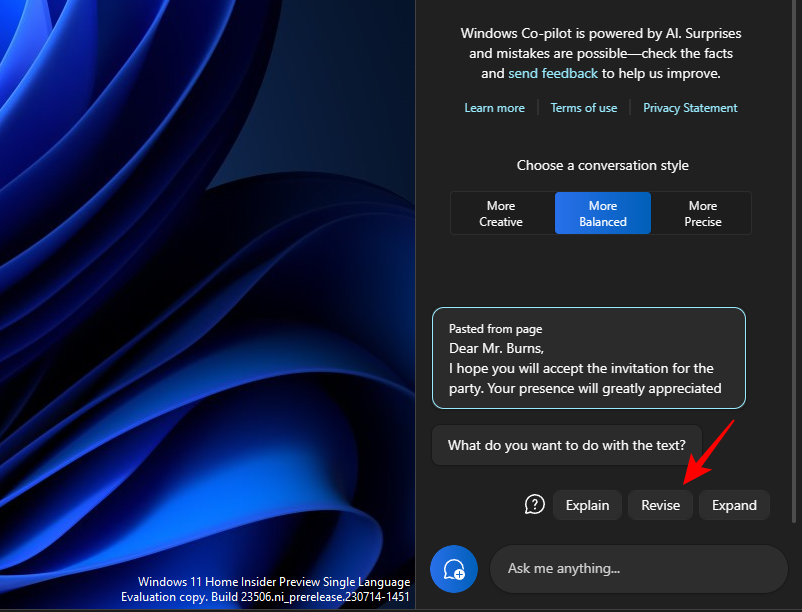
Task: Select the Pasted from page text card
Action: (x=588, y=358)
